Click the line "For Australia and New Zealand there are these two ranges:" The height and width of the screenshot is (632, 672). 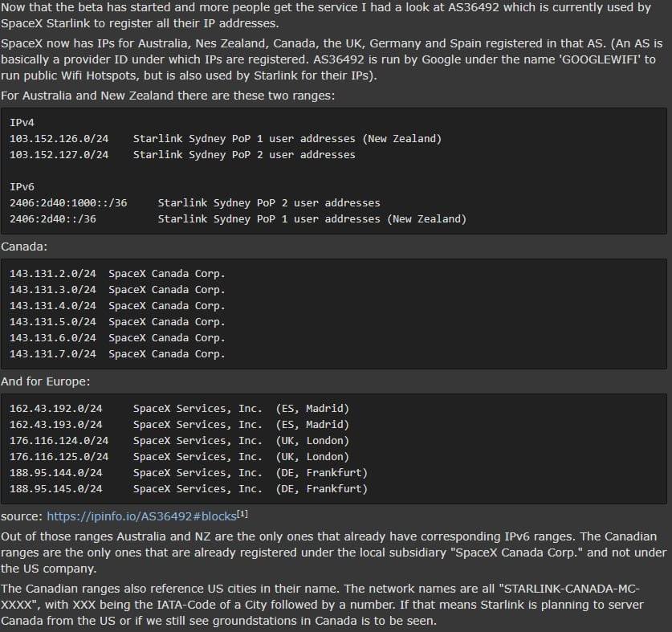click(168, 96)
